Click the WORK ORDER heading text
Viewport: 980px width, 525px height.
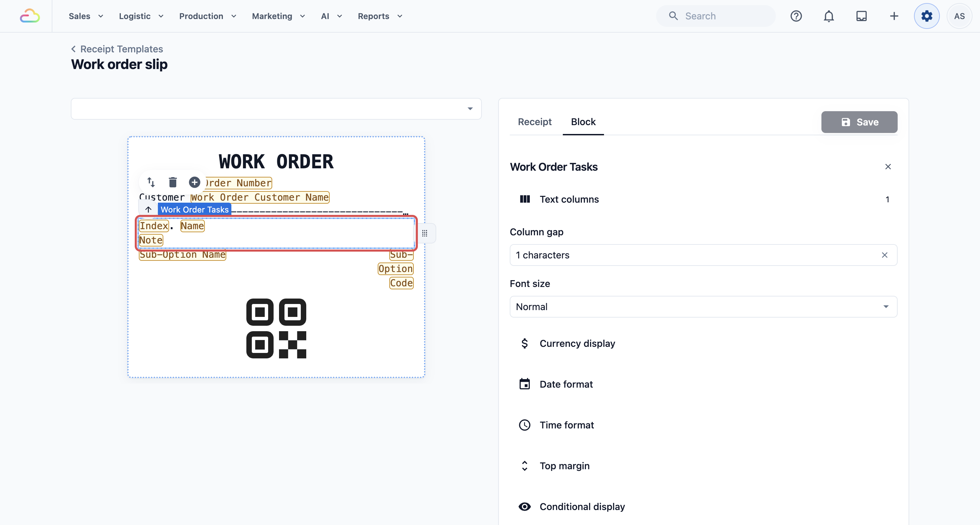pos(276,162)
